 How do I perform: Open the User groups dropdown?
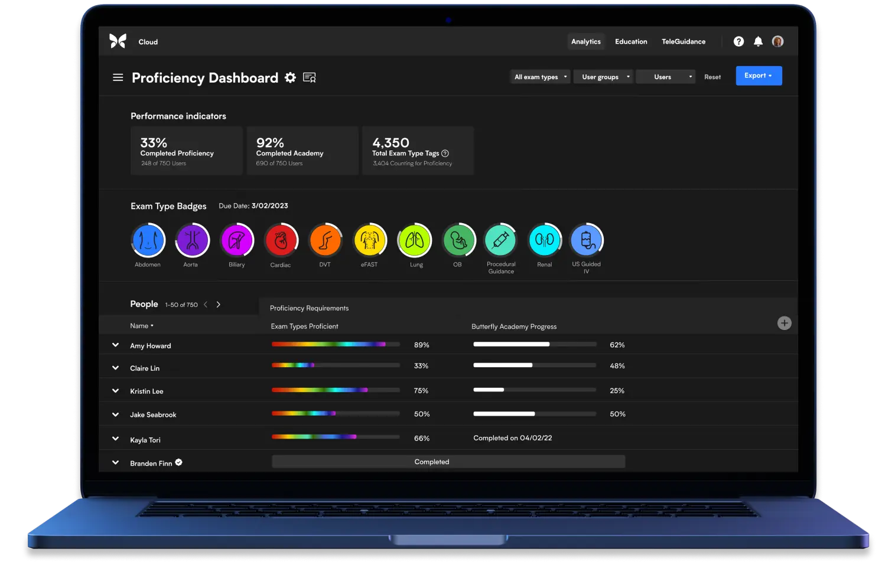(603, 76)
